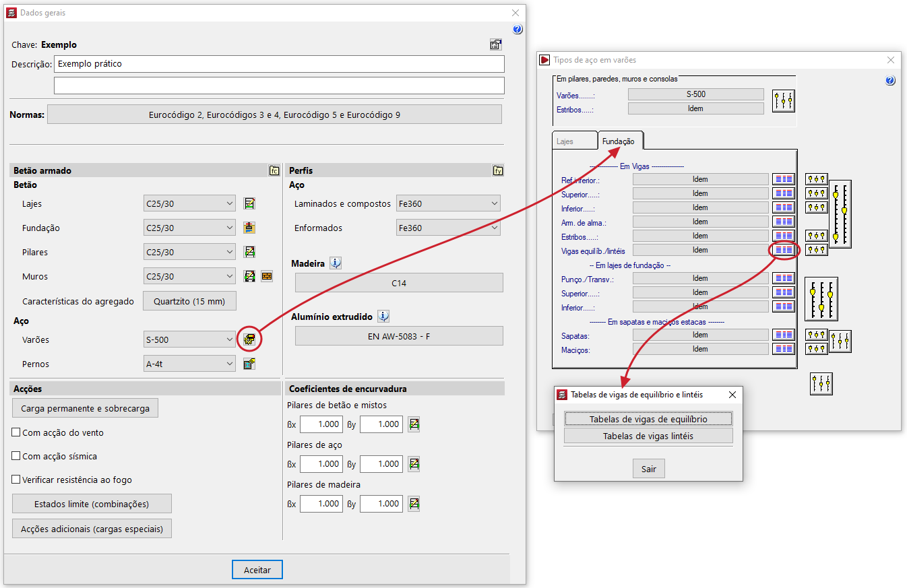Image resolution: width=907 pixels, height=588 pixels.
Task: Click the Fundação concrete settings icon
Action: tap(249, 228)
